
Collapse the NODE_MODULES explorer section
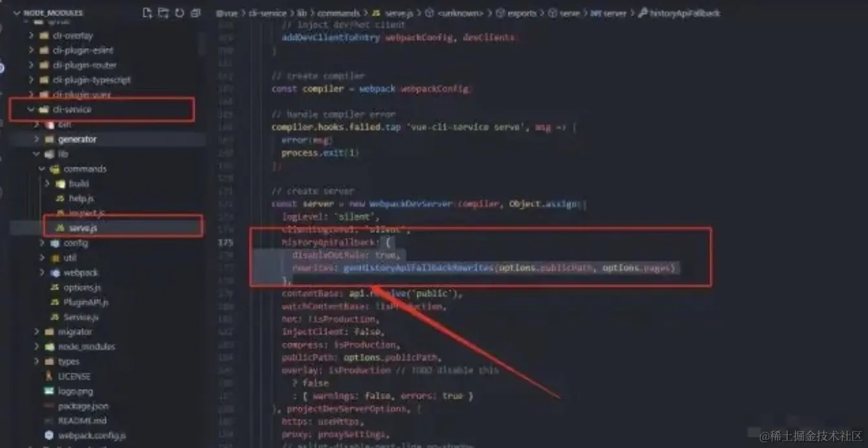[17, 12]
